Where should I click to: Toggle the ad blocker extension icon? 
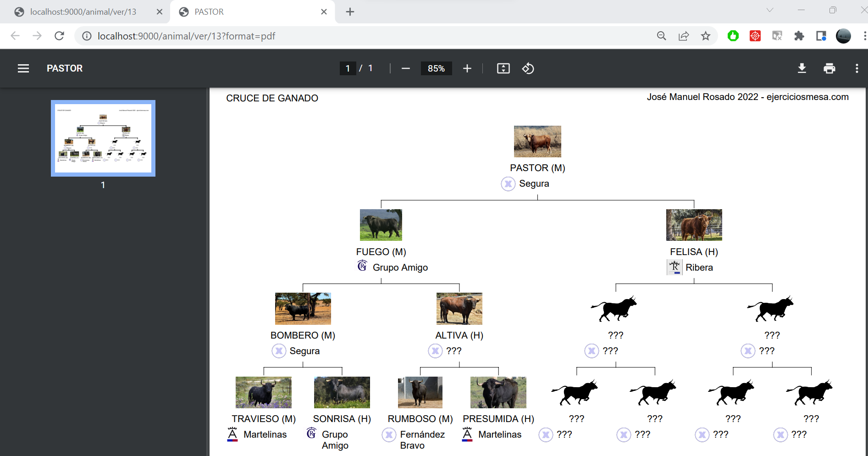coord(755,36)
